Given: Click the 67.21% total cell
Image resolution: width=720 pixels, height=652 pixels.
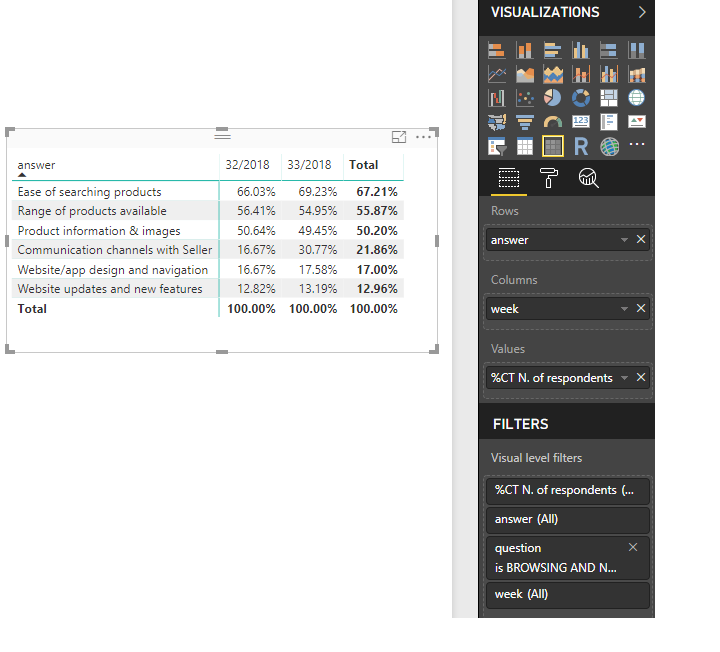Looking at the screenshot, I should [x=377, y=191].
